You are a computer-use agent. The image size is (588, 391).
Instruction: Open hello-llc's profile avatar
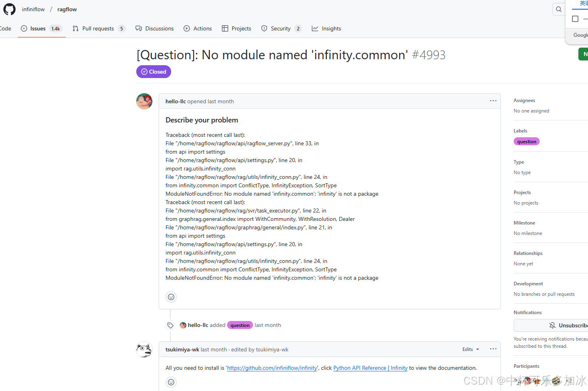tap(144, 101)
